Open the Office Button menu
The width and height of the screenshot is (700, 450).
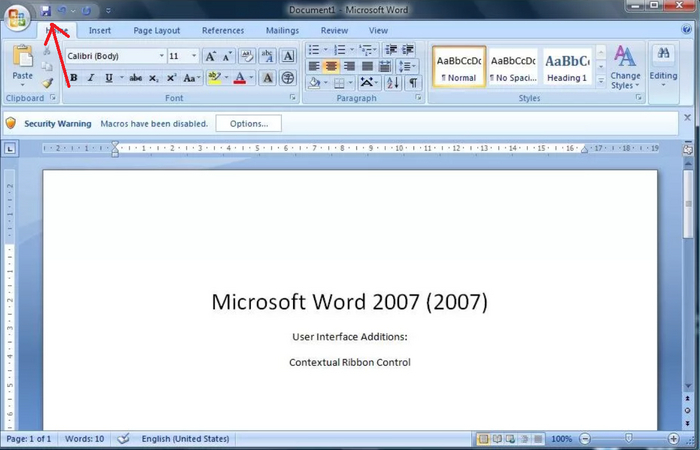click(x=17, y=19)
